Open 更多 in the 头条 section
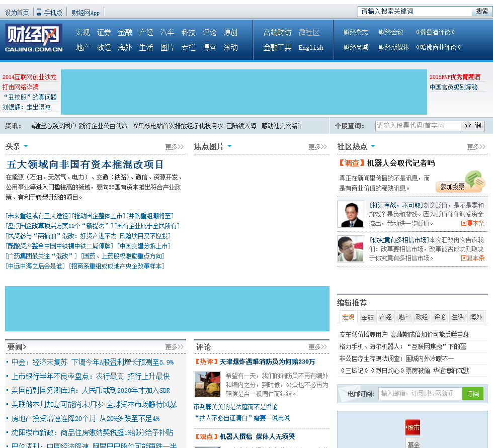Viewport: 493px width, 448px height. coord(174,147)
